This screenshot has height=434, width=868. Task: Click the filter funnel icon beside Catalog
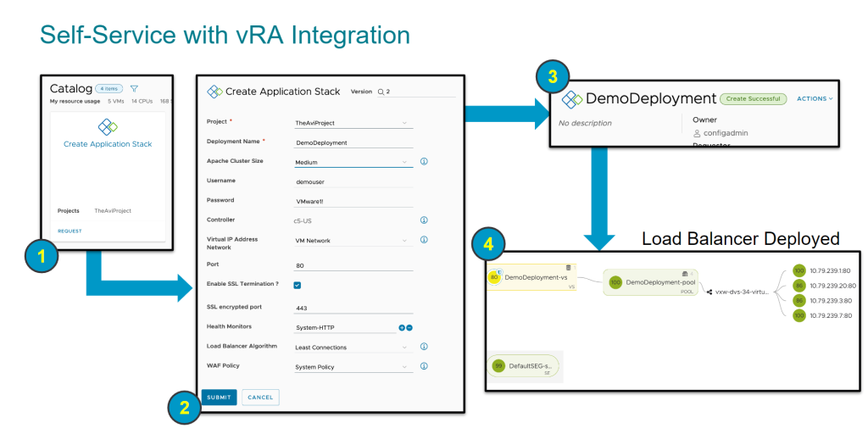pyautogui.click(x=134, y=88)
